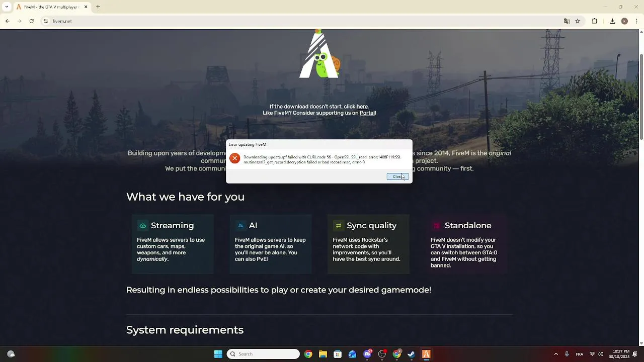
Task: Switch FRA keyboard language
Action: point(580,354)
